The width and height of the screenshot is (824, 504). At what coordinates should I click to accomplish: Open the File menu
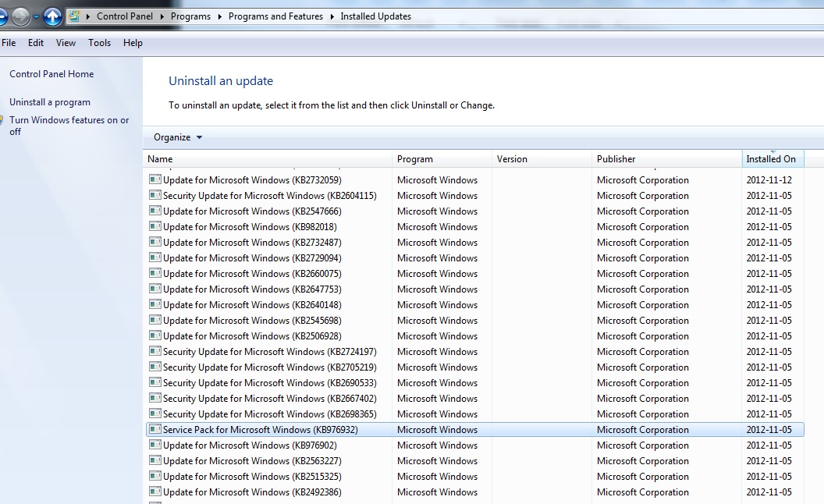pos(9,43)
